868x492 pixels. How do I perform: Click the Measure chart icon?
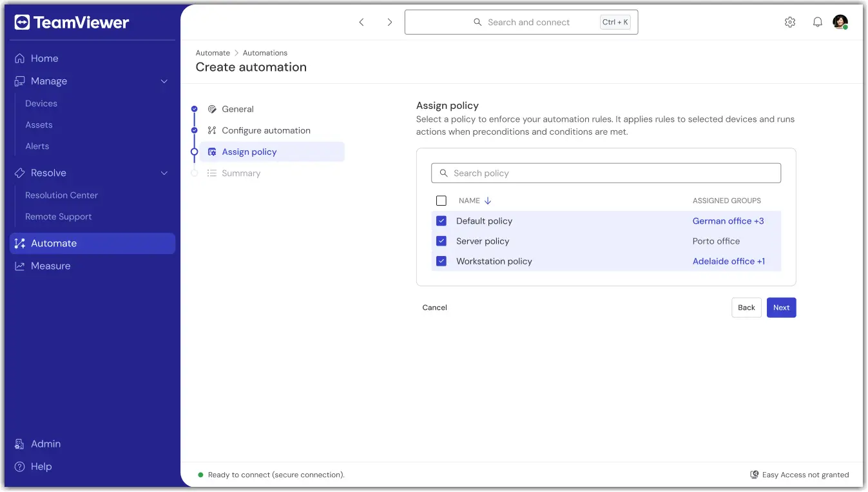click(20, 266)
